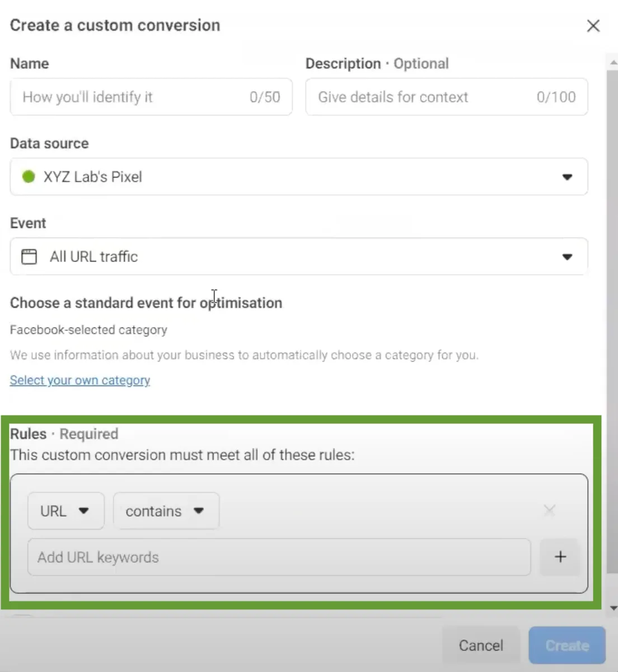Follow the Select your own category link

point(80,380)
